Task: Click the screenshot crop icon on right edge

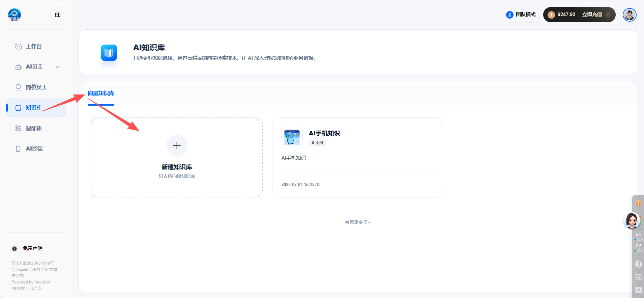Action: point(638,277)
